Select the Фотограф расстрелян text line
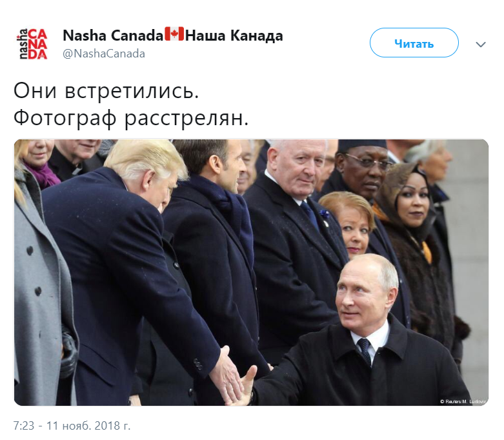Image resolution: width=504 pixels, height=440 pixels. coord(131,118)
